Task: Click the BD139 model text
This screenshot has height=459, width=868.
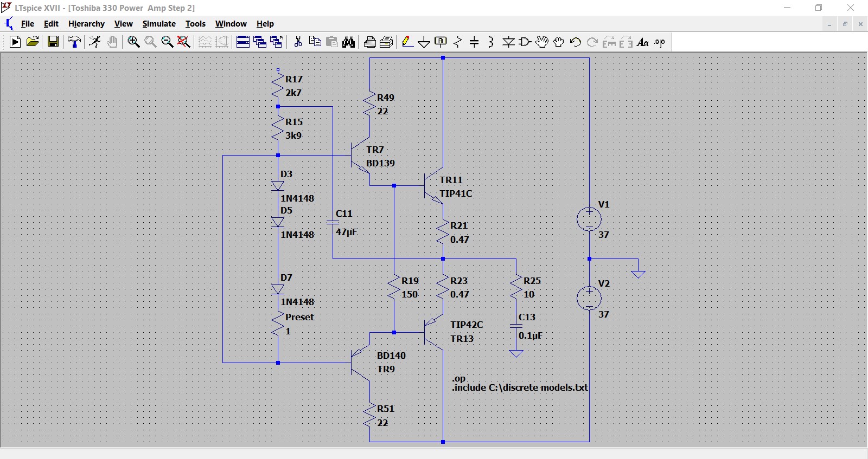Action: (x=380, y=163)
